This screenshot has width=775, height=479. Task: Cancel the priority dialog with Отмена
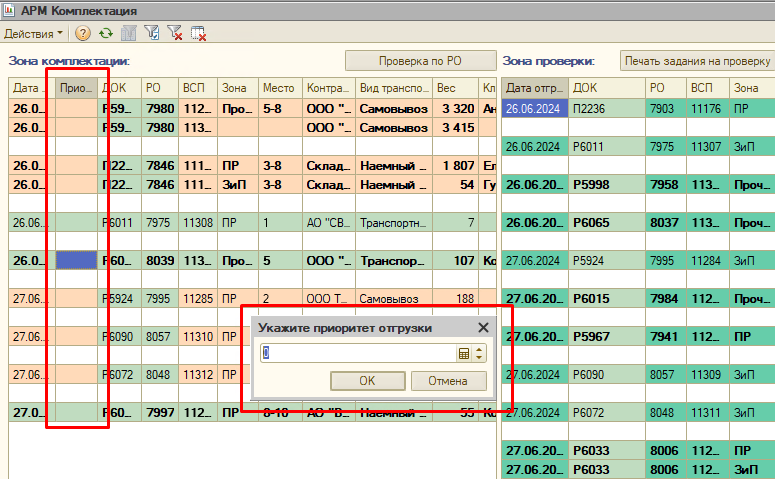tap(448, 381)
